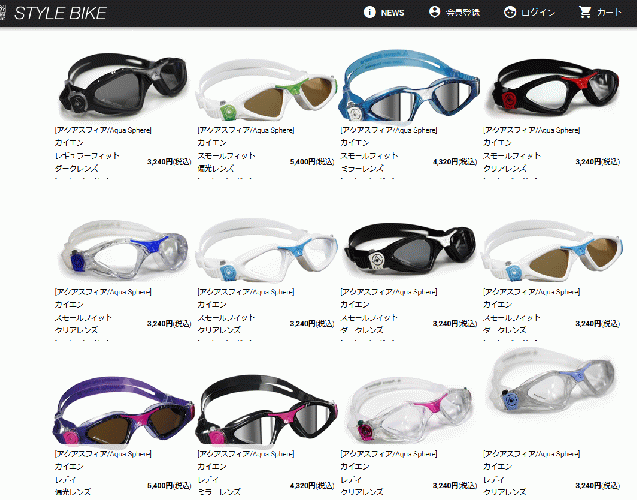Select the clear goggles with pink accent
This screenshot has height=500, width=637.
click(410, 410)
